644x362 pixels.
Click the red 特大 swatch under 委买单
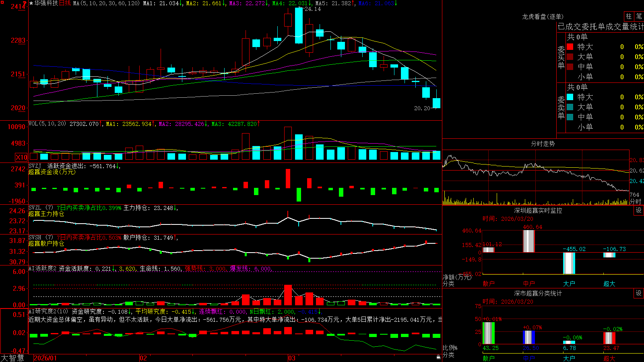click(x=570, y=47)
